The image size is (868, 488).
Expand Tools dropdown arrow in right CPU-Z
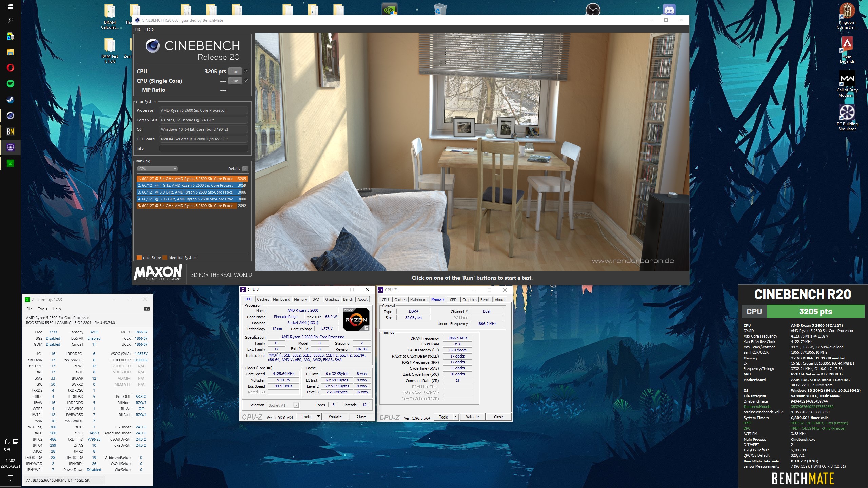(456, 417)
